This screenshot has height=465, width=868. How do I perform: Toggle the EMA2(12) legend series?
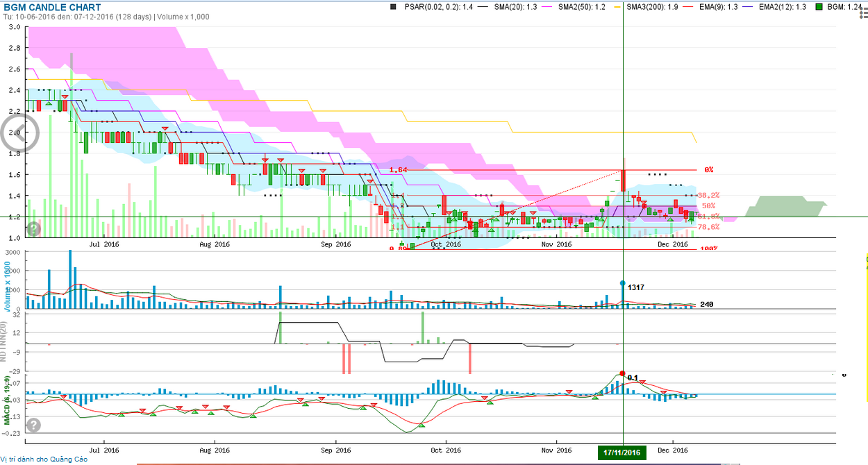click(x=783, y=6)
